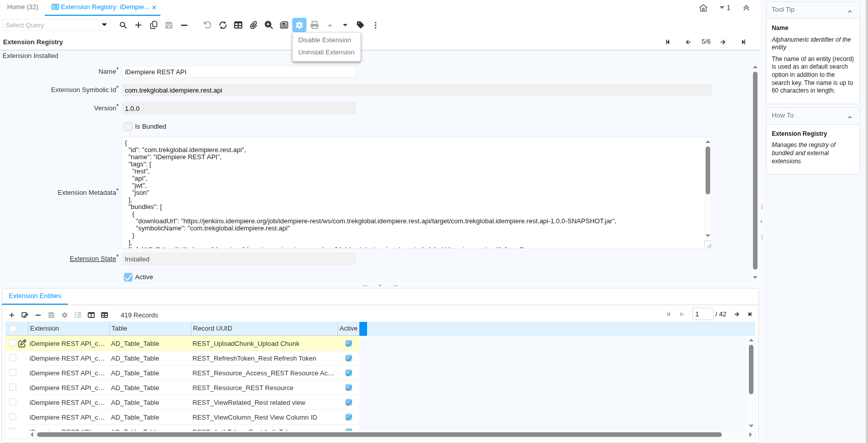Add new Extension Entities row
The image size is (868, 443).
point(12,315)
